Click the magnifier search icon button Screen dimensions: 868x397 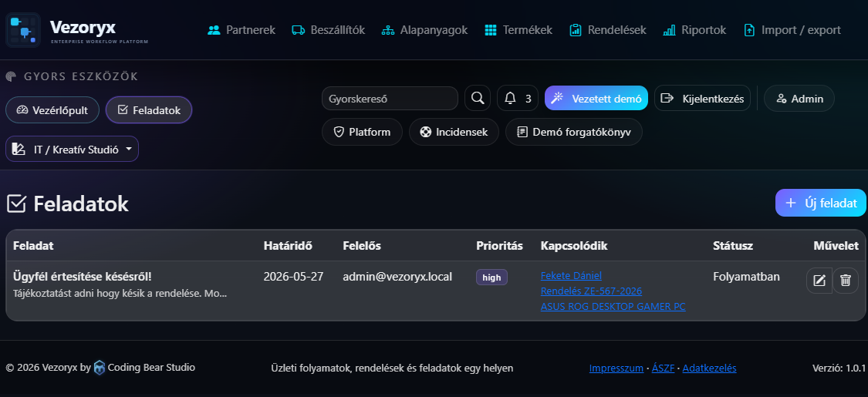pos(477,99)
